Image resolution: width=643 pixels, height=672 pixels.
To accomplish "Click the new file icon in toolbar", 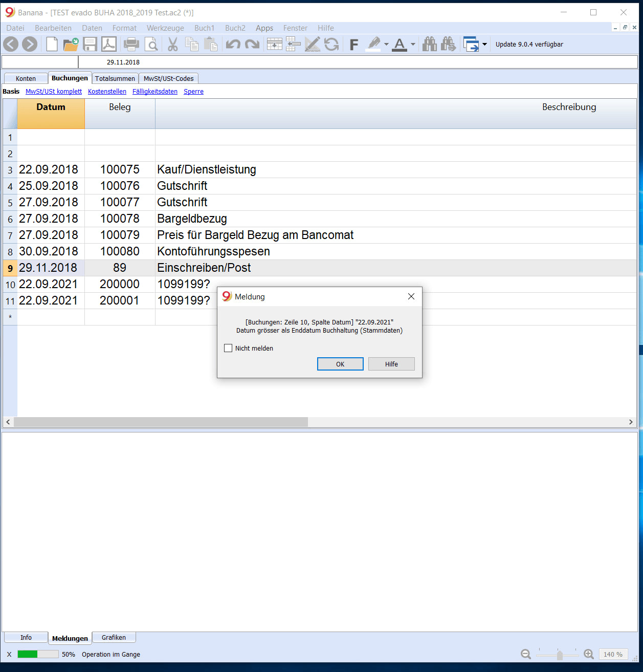I will tap(52, 45).
